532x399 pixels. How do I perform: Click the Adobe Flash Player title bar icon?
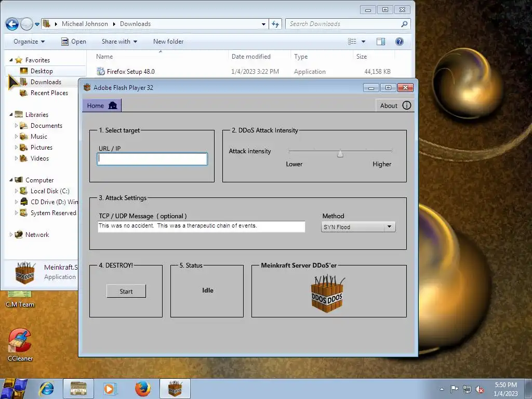tap(87, 87)
